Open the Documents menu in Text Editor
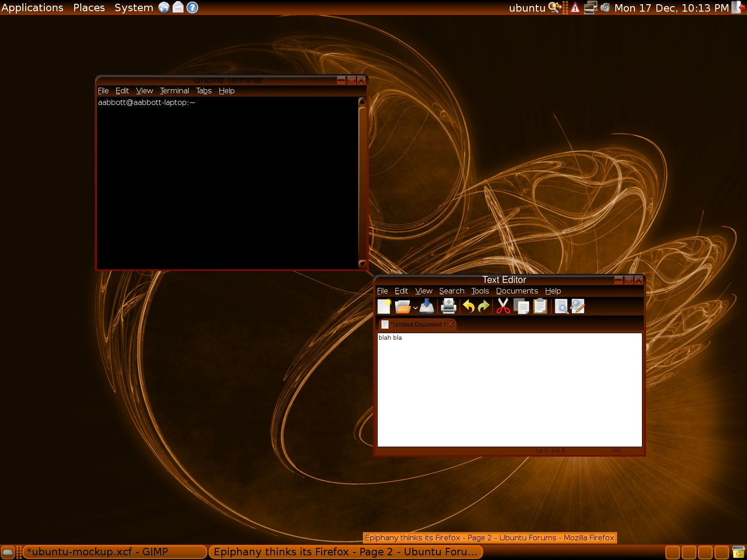Viewport: 747px width, 560px height. pos(517,291)
